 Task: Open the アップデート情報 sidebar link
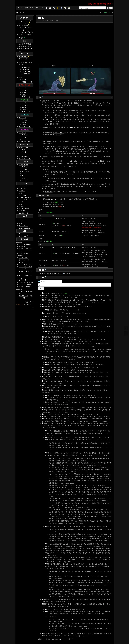[x=25, y=34]
